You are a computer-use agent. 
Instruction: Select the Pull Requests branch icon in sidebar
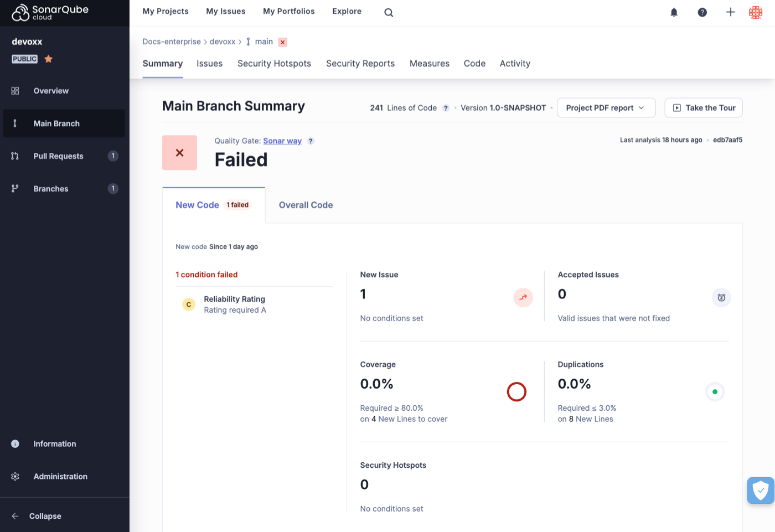15,156
